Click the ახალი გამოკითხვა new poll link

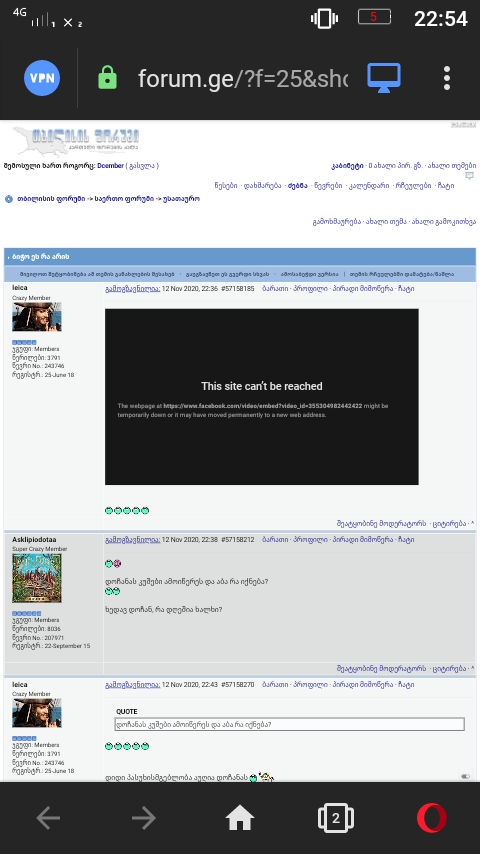pyautogui.click(x=444, y=222)
